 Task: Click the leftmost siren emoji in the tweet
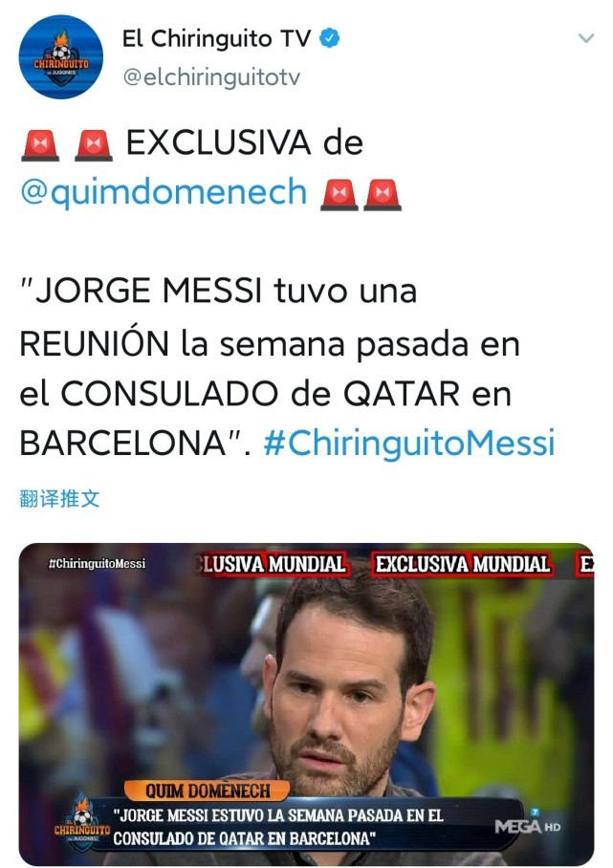pyautogui.click(x=40, y=145)
